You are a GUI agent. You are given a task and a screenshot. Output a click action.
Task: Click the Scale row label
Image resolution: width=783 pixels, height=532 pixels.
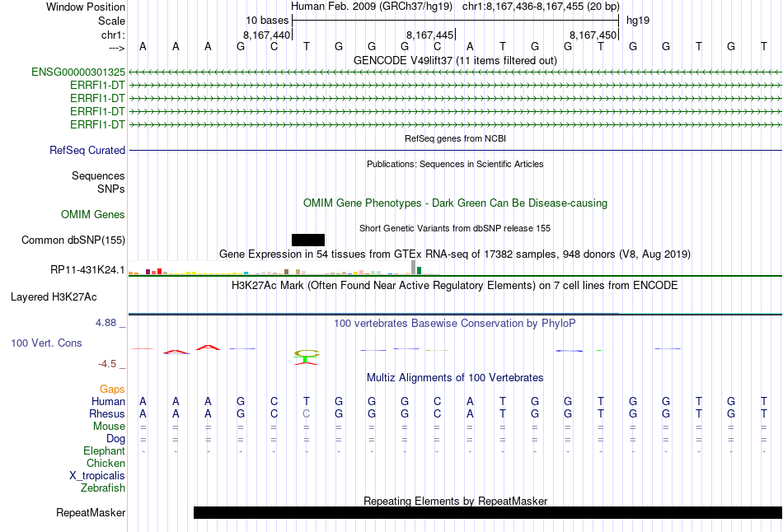(x=111, y=21)
